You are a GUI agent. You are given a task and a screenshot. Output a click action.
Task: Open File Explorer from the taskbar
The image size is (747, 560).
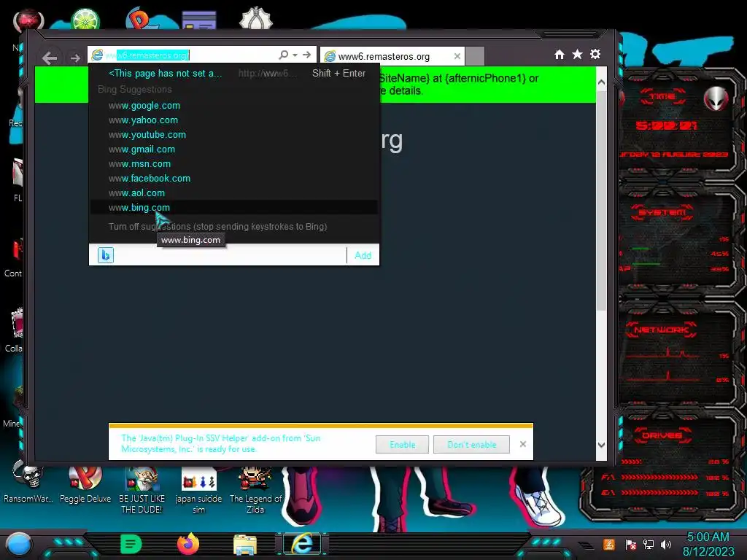(245, 545)
